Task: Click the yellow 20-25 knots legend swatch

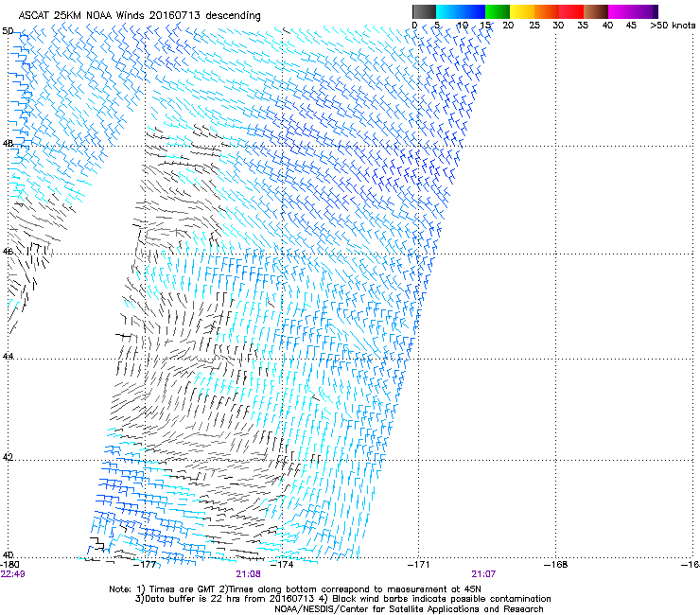Action: [x=522, y=11]
